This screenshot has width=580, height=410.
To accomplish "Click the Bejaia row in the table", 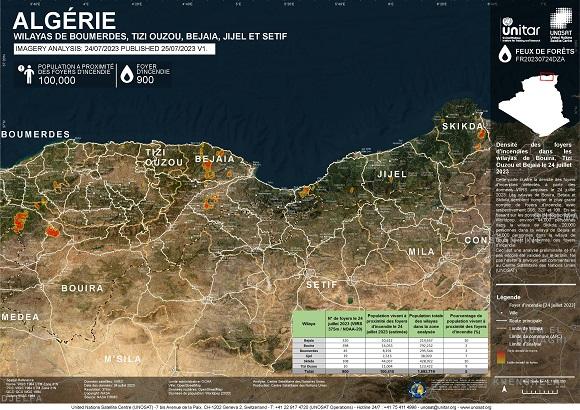I will tap(390, 340).
